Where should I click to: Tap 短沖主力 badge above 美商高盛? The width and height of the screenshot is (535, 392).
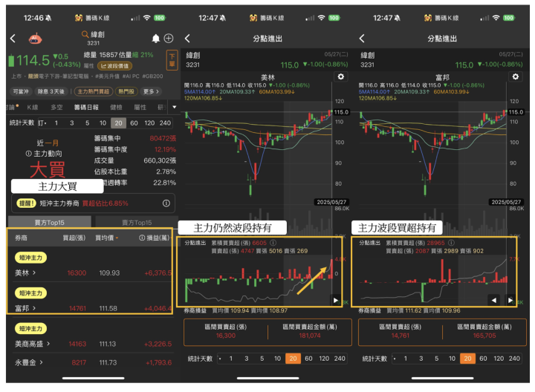click(30, 328)
